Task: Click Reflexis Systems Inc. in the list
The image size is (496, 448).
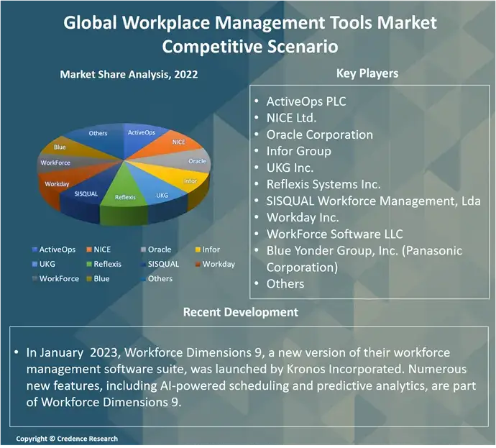Action: pos(323,184)
